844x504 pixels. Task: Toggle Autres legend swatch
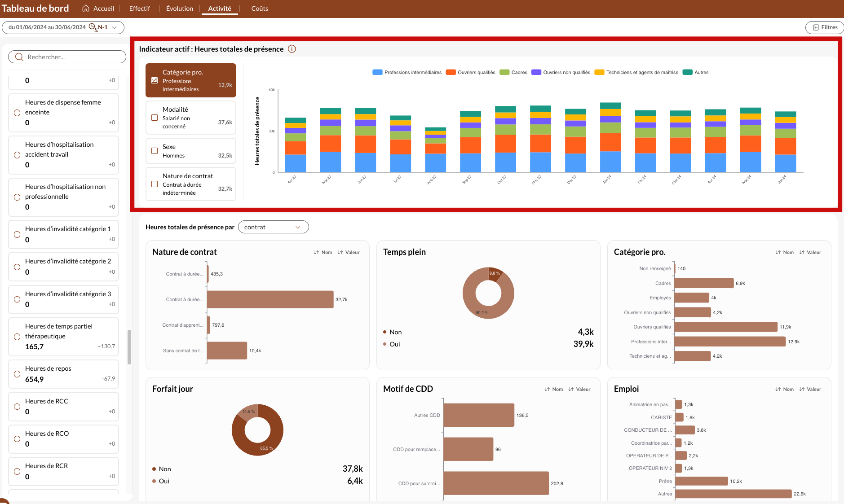pyautogui.click(x=687, y=72)
